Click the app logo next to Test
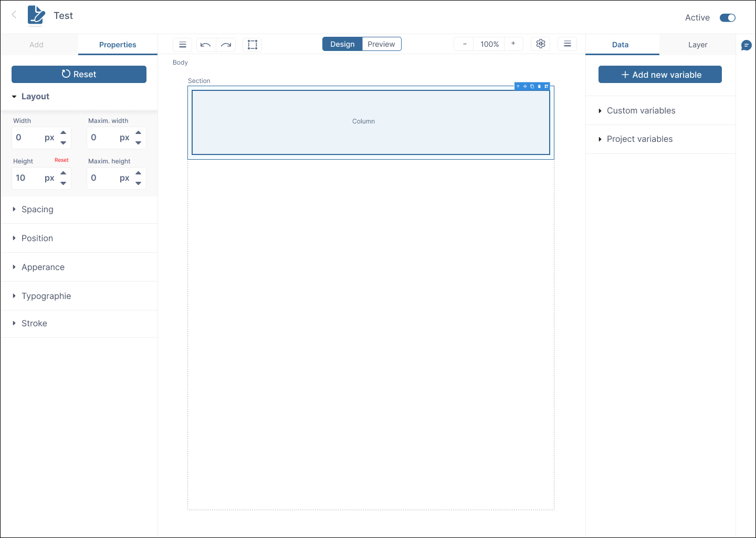 pos(36,15)
